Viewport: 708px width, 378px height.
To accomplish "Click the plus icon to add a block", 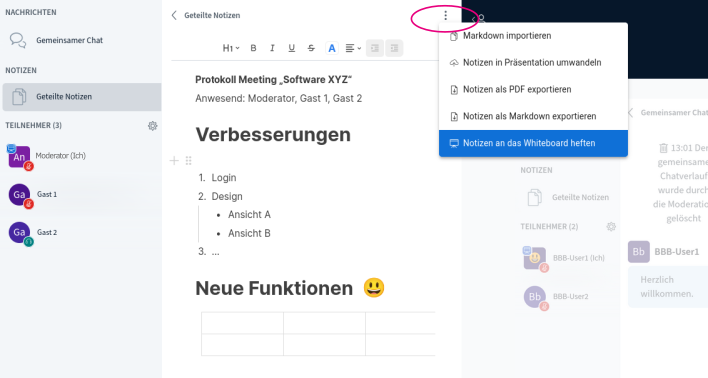I will [174, 161].
